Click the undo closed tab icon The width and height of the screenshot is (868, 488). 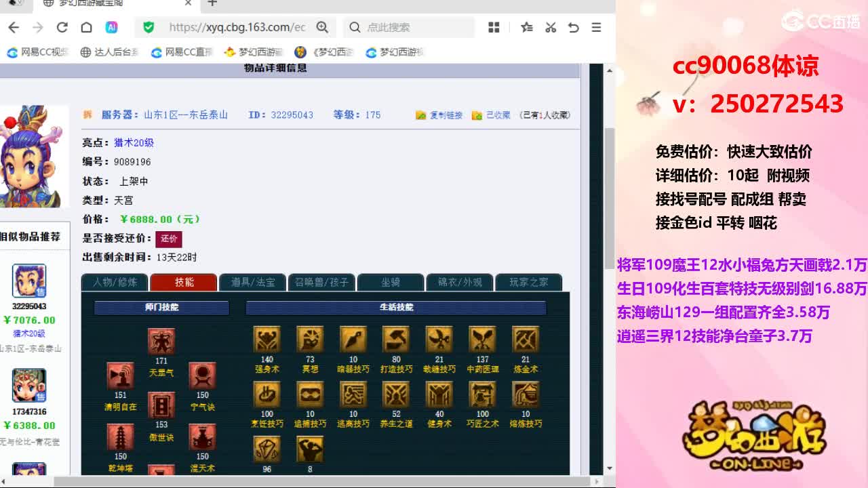tap(574, 27)
